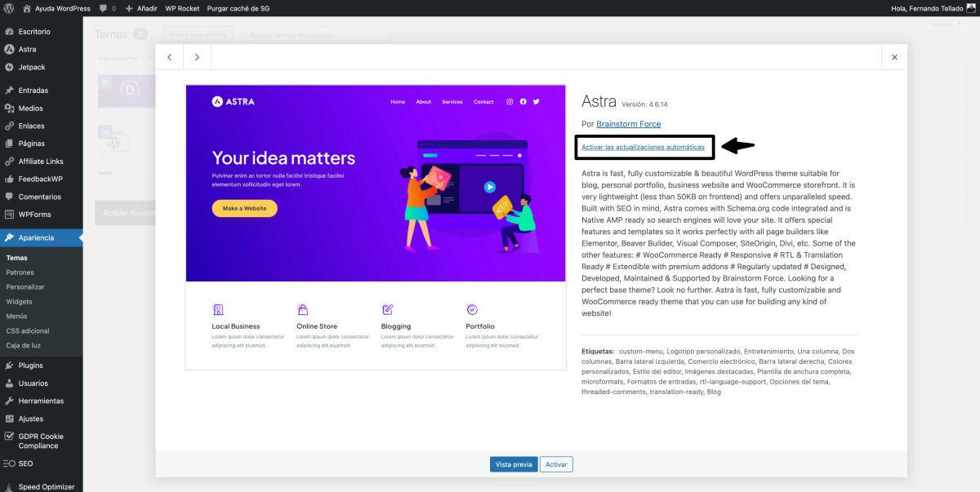
Task: Enable automatic updates via the highlighted link
Action: coord(642,147)
